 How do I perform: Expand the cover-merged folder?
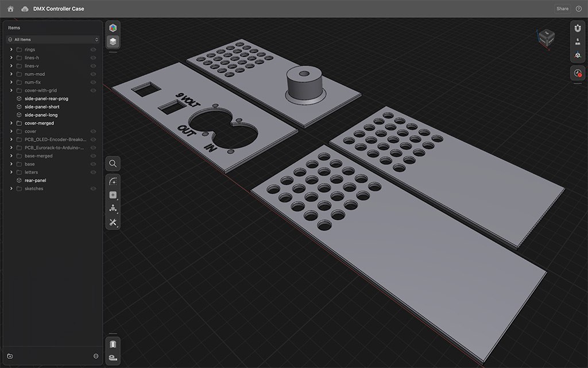(x=11, y=123)
